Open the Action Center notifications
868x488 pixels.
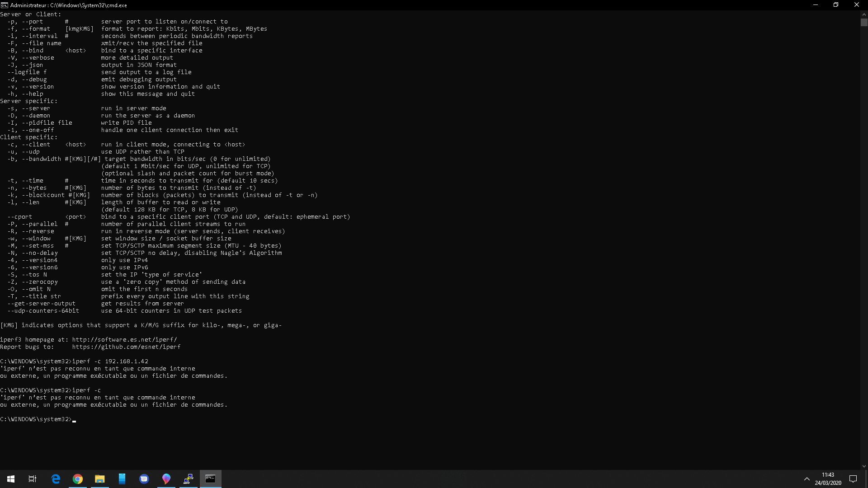pos(853,479)
